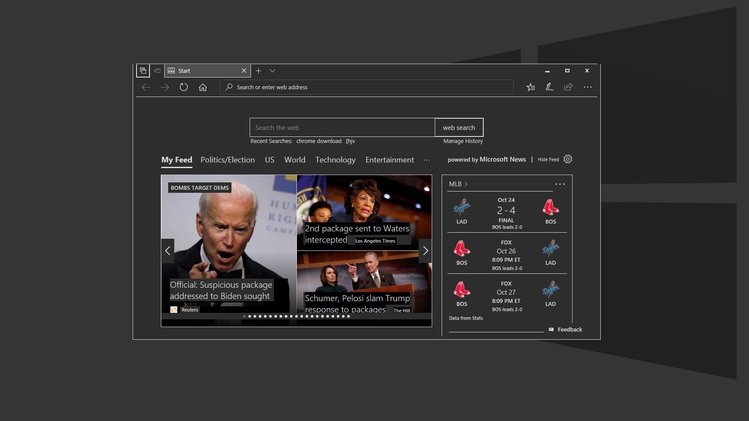Focus the Search or enter web address bar

pyautogui.click(x=366, y=87)
